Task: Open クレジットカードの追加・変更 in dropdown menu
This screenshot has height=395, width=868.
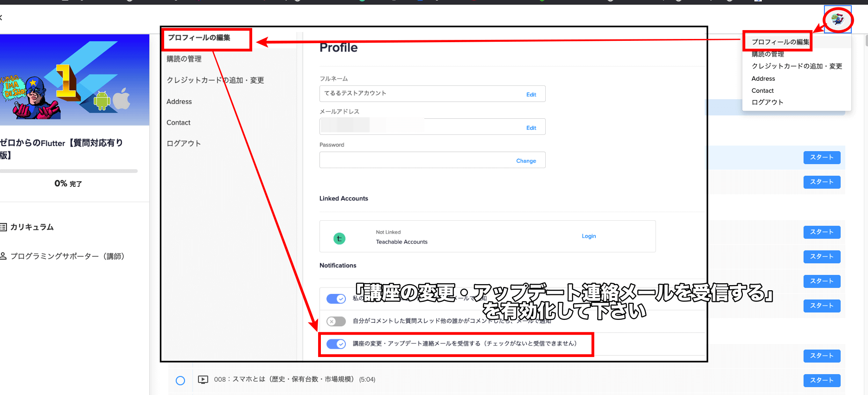Action: (797, 66)
